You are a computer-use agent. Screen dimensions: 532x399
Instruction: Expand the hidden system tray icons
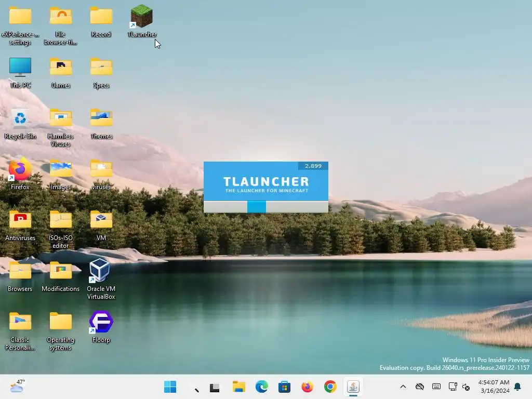point(403,387)
